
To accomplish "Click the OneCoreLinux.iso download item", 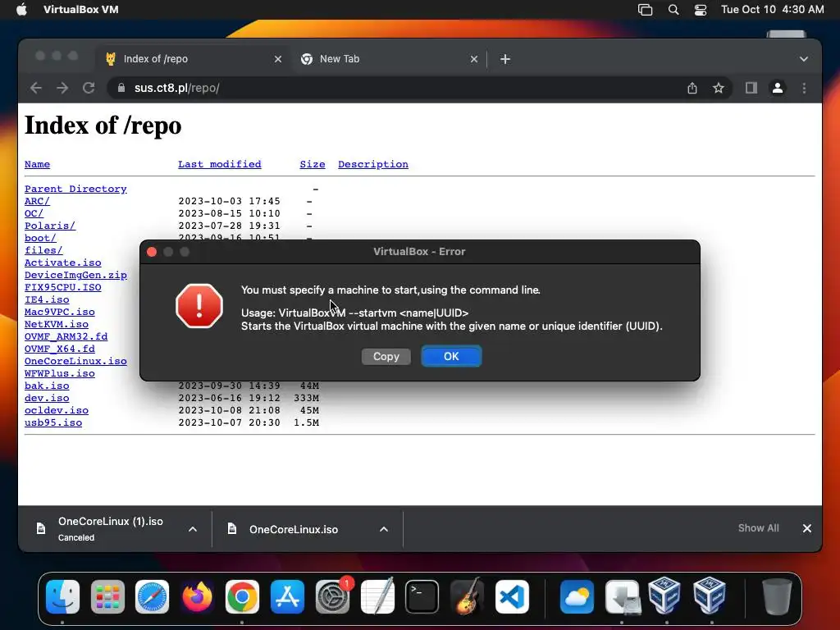I will 294,529.
